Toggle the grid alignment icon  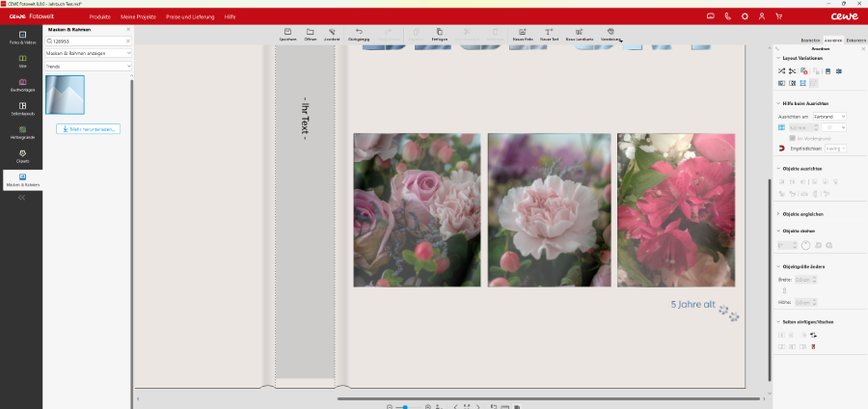point(781,127)
